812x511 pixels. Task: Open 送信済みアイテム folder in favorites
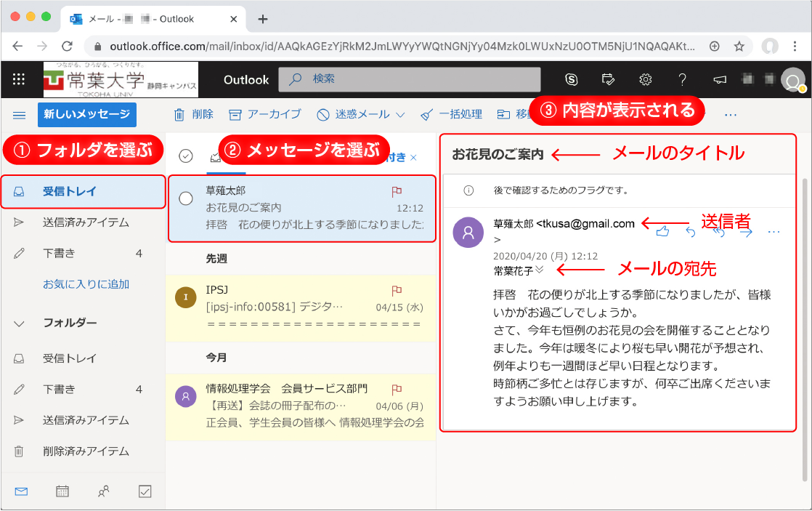[x=86, y=222]
